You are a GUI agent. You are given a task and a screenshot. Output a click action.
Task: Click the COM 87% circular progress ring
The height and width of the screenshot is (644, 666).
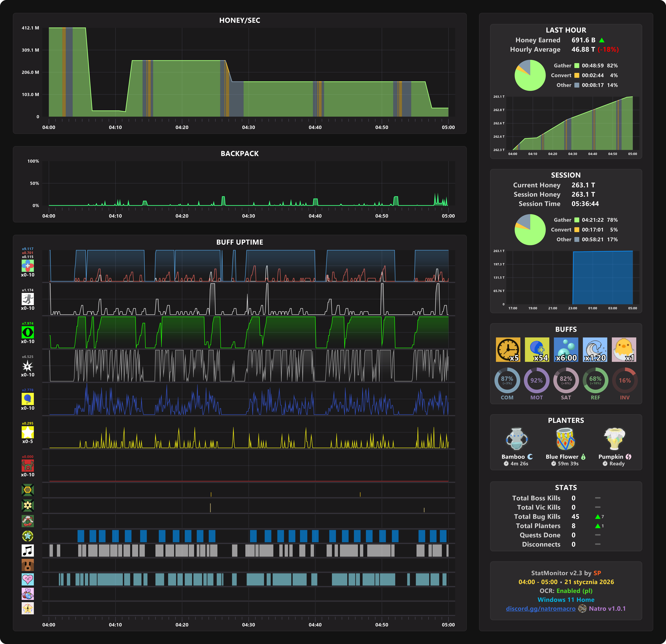[507, 381]
